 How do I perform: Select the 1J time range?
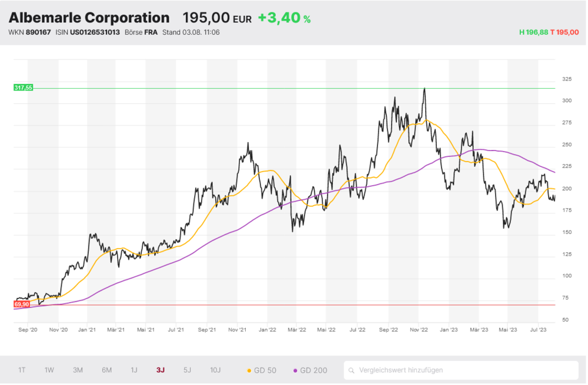(134, 370)
